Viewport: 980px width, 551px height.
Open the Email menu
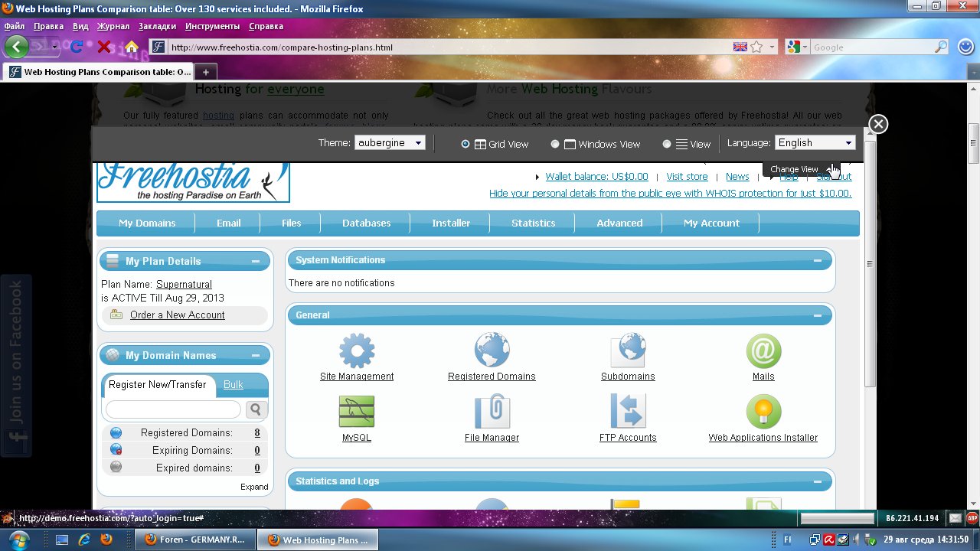click(x=228, y=223)
